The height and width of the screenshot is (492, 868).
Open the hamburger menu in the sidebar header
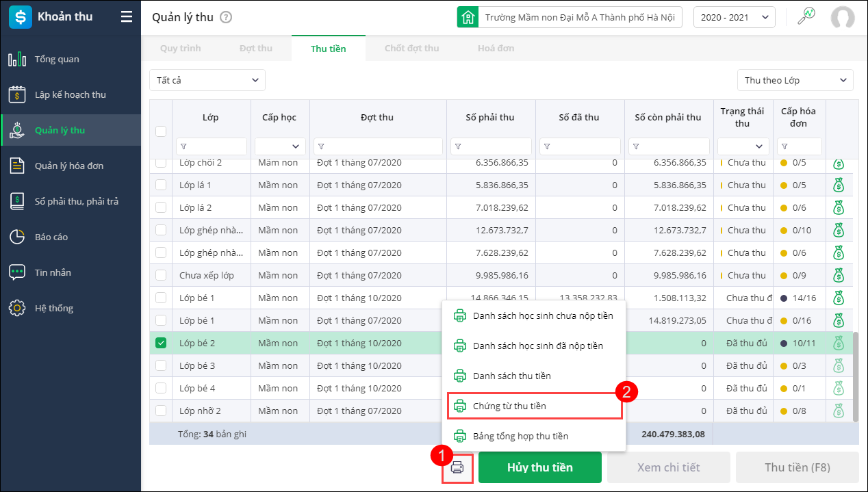point(127,17)
